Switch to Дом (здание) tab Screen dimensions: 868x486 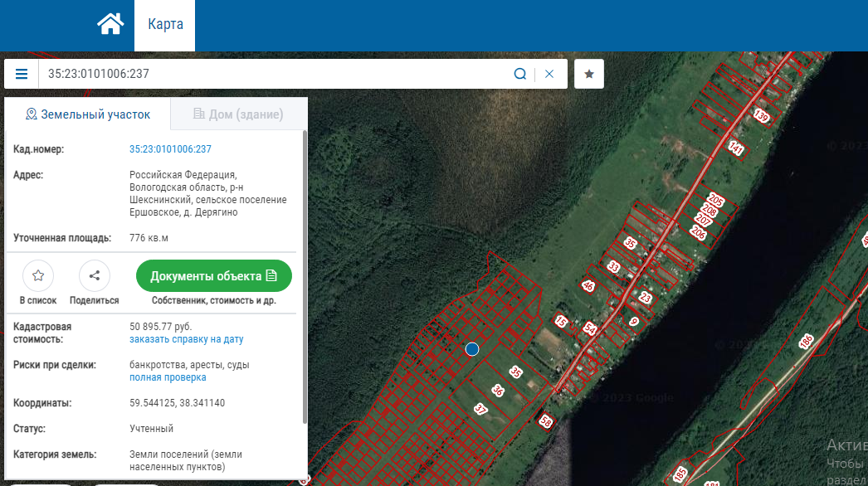(x=239, y=114)
